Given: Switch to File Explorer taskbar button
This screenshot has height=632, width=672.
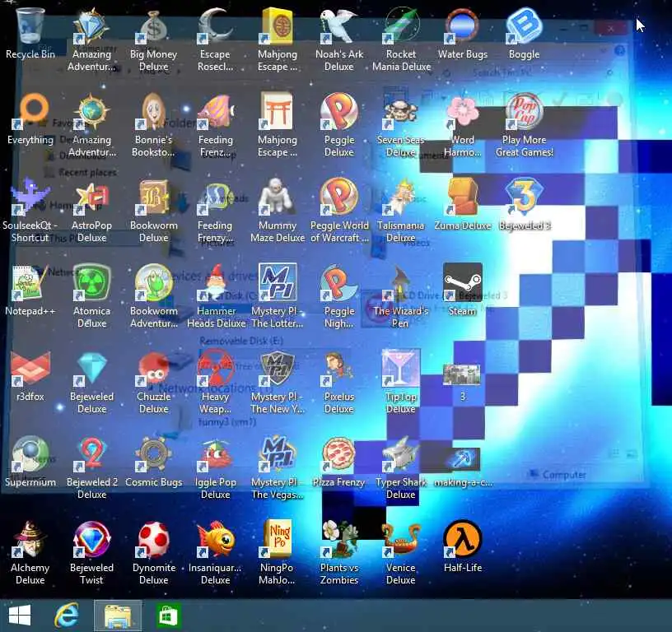Looking at the screenshot, I should point(118,616).
